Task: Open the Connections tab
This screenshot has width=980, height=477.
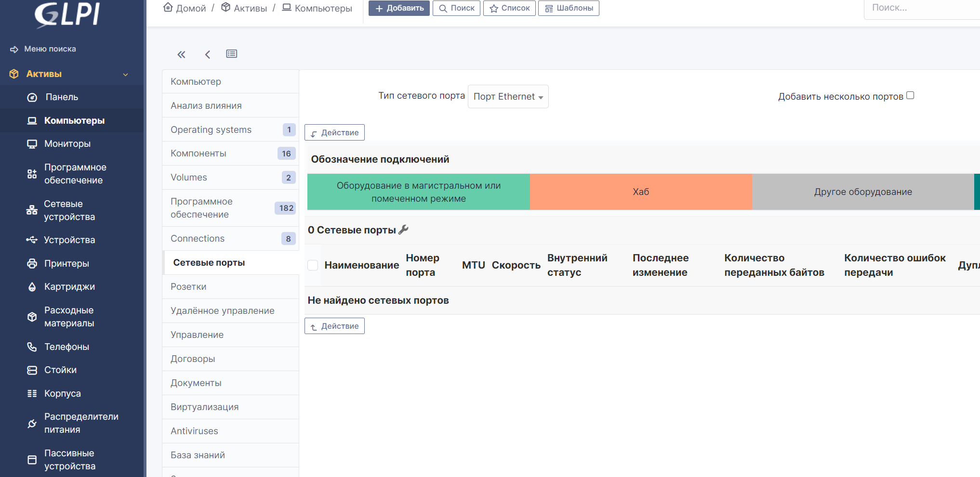Action: point(230,239)
